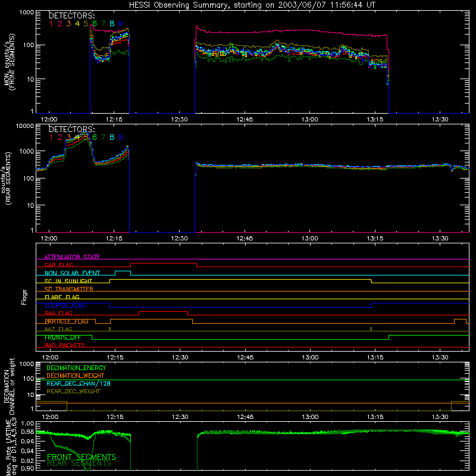Click the DECIMATION_ENERGY legend label
The width and height of the screenshot is (476, 476).
point(76,368)
